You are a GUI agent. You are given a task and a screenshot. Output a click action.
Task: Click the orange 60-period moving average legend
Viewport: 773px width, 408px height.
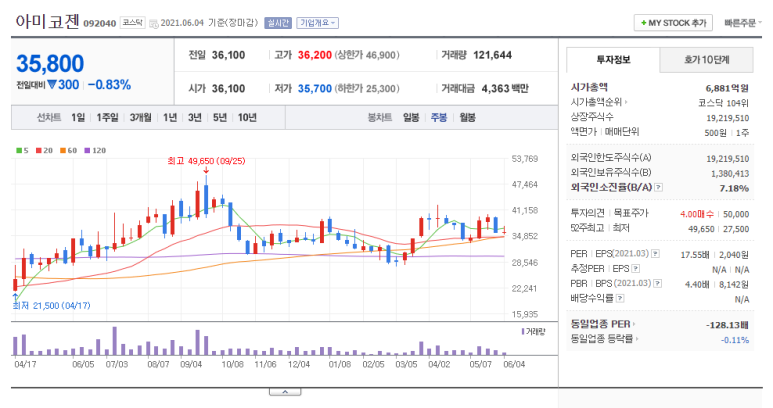click(x=69, y=150)
